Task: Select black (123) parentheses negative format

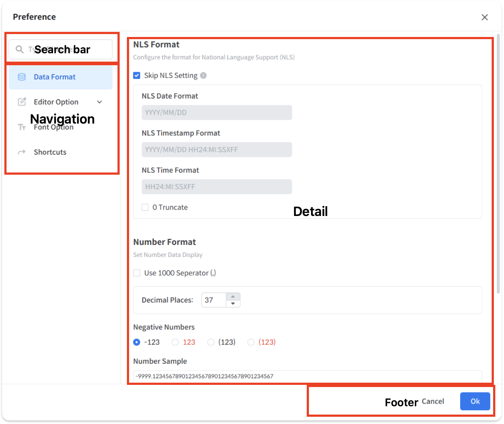Action: point(211,342)
